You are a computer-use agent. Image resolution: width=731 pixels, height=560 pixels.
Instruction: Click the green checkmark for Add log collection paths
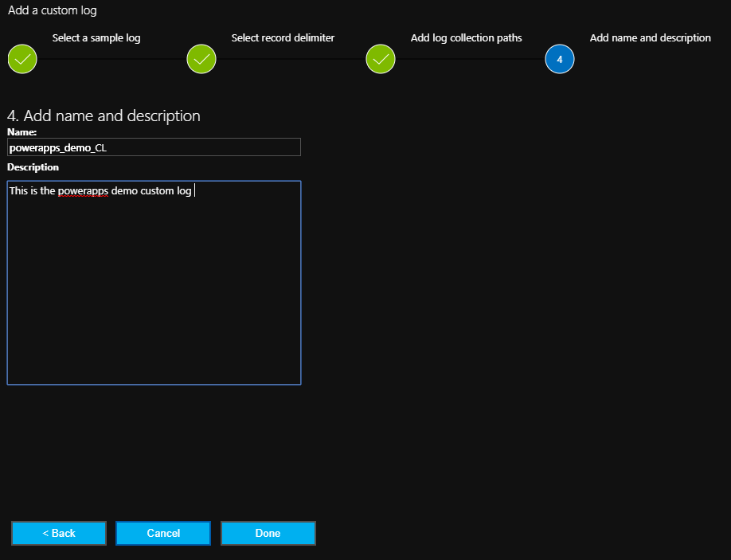click(381, 59)
